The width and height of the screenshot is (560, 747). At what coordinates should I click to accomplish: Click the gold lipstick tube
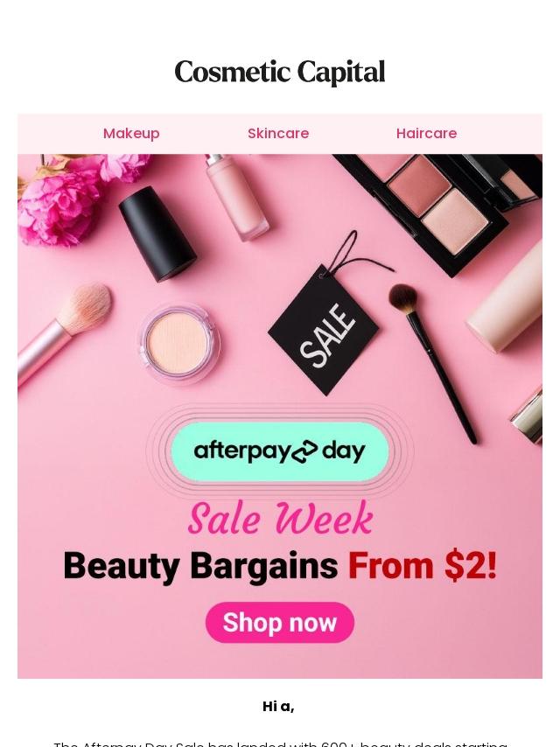click(x=527, y=415)
